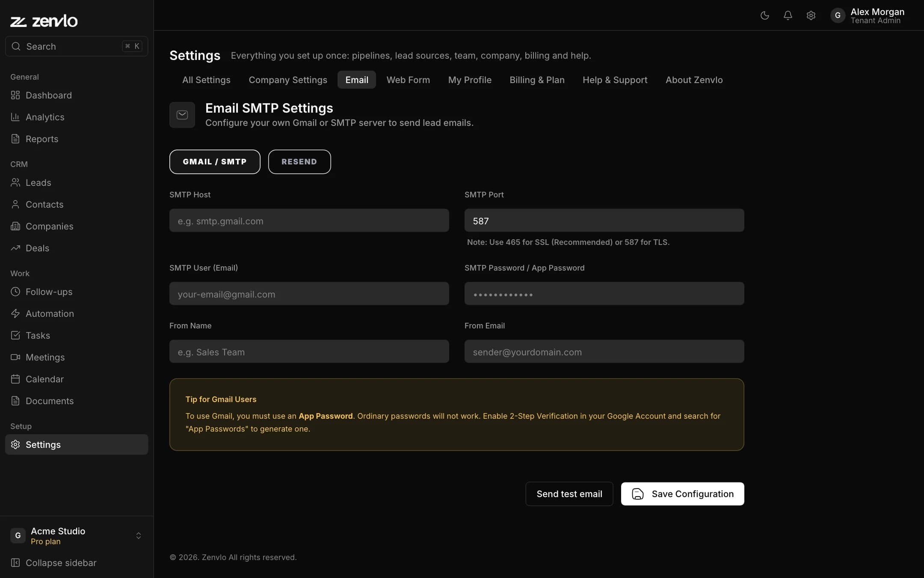This screenshot has width=924, height=578.
Task: Click the Alex Morgan avatar
Action: click(838, 15)
